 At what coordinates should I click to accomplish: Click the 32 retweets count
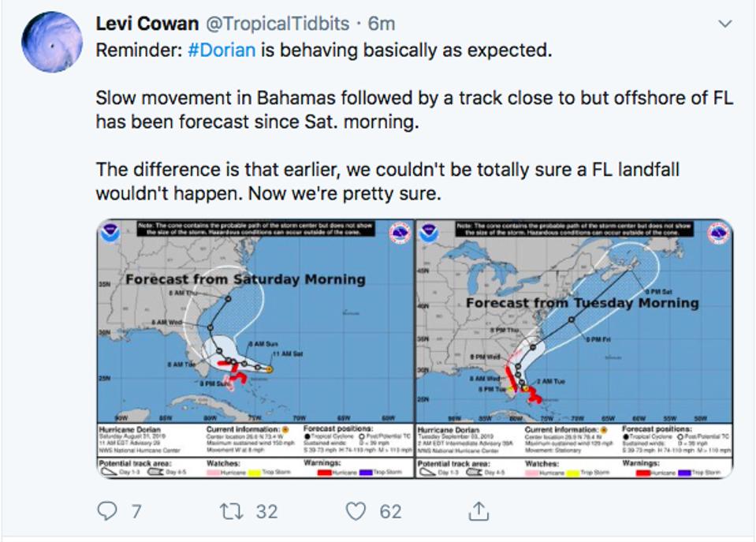[266, 511]
